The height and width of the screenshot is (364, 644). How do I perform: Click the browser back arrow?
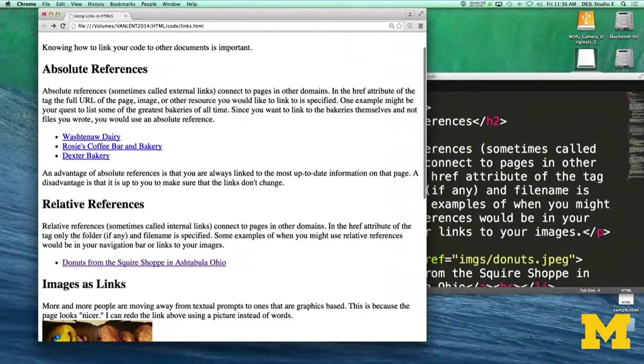44,26
